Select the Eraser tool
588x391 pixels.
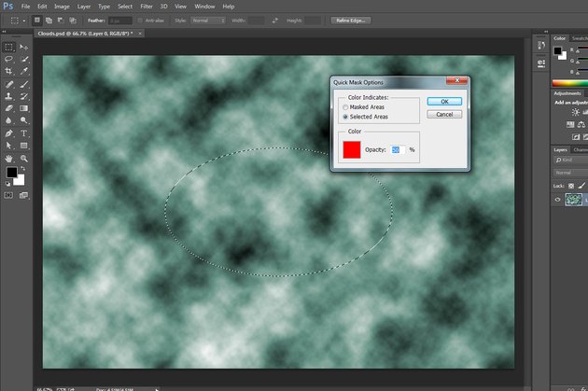(x=9, y=108)
